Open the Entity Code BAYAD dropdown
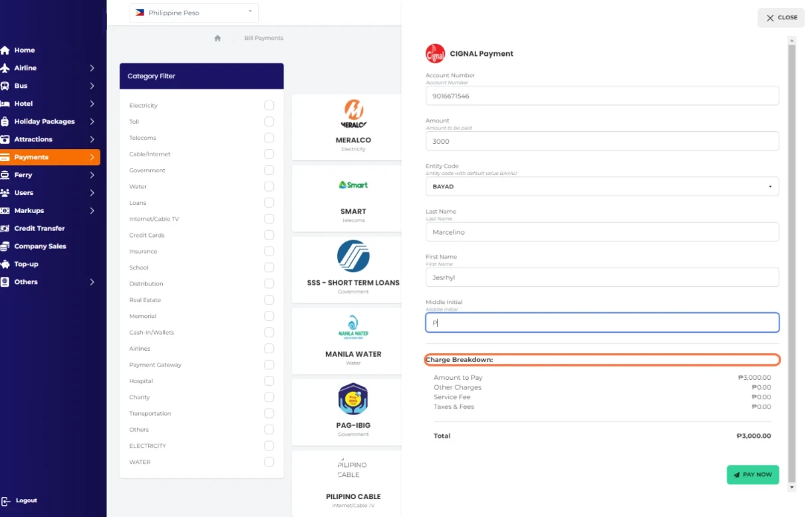This screenshot has height=517, width=812. point(602,186)
